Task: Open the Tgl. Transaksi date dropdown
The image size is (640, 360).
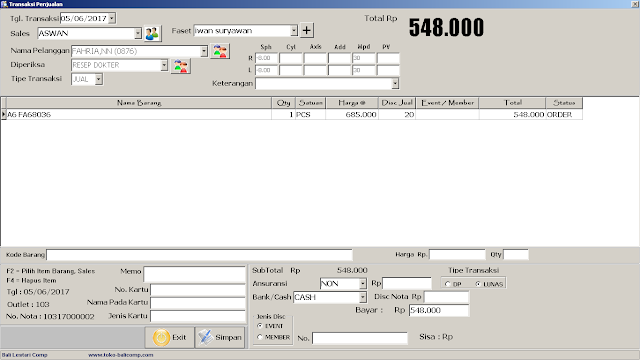Action: (112, 18)
